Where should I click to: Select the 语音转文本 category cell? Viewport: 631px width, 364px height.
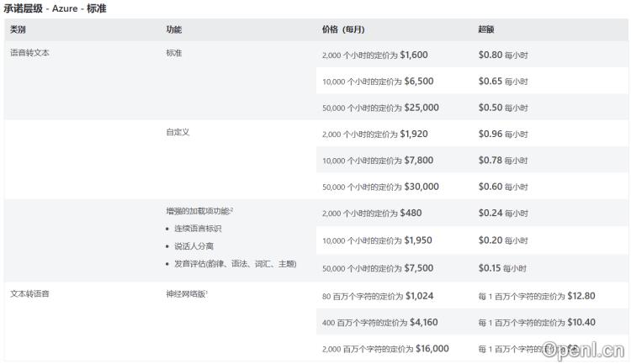coord(29,53)
